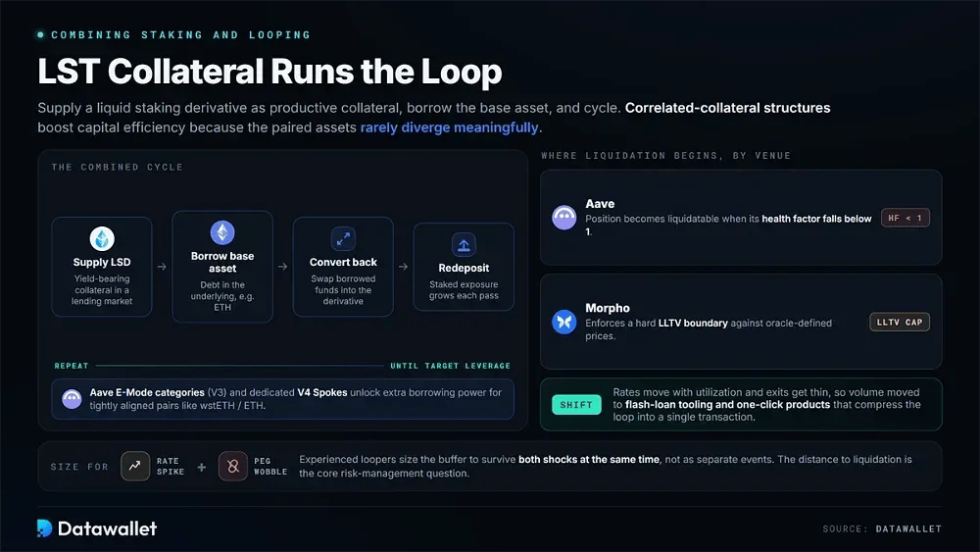Click the upload icon above Redeposit
The height and width of the screenshot is (552, 980).
464,244
